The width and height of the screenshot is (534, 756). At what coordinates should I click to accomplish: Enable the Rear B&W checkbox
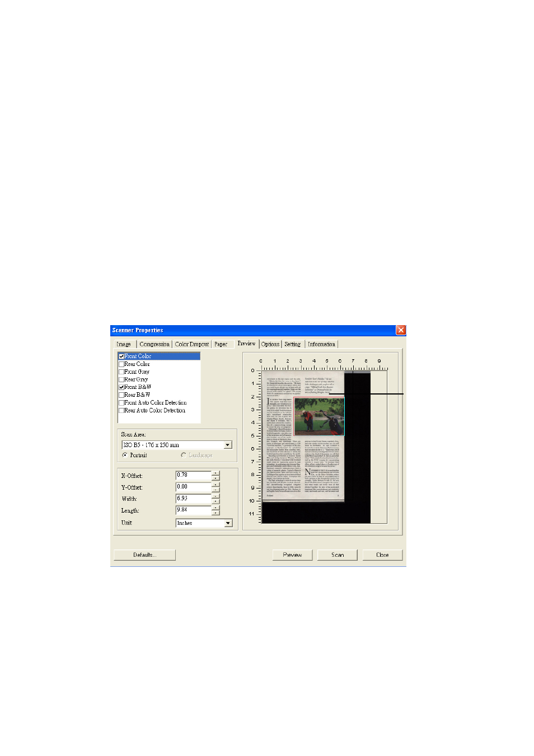[121, 395]
